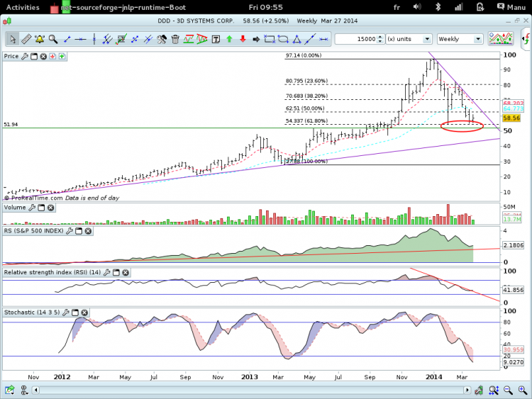Image resolution: width=532 pixels, height=399 pixels.
Task: Open the Activities overview
Action: pyautogui.click(x=23, y=7)
